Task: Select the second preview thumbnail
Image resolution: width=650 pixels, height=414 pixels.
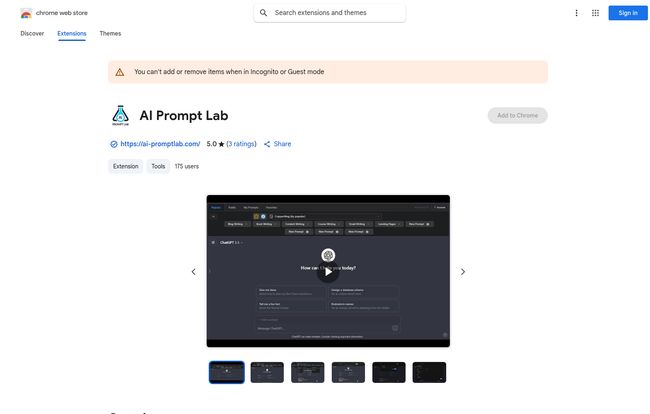Action: click(267, 372)
